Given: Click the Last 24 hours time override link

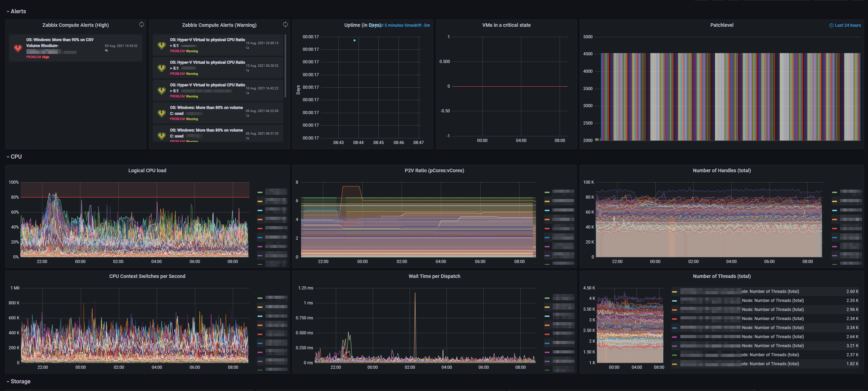Looking at the screenshot, I should coord(847,25).
